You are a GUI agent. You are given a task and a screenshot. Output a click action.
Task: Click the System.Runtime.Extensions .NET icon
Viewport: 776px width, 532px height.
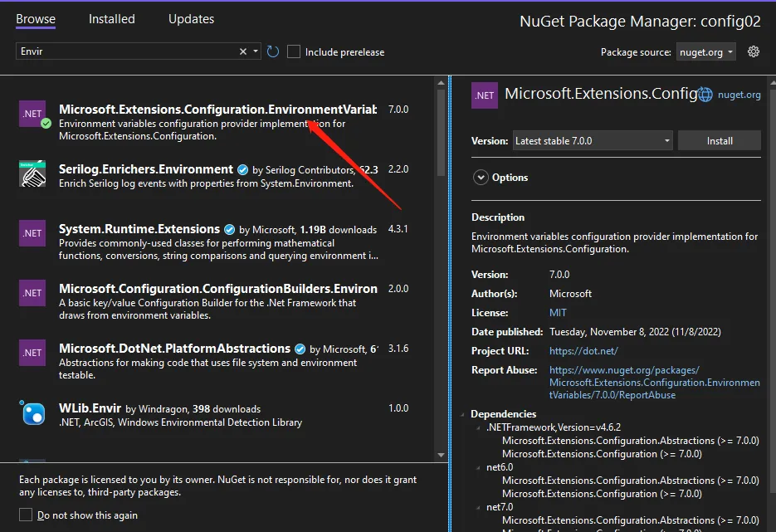pos(32,233)
